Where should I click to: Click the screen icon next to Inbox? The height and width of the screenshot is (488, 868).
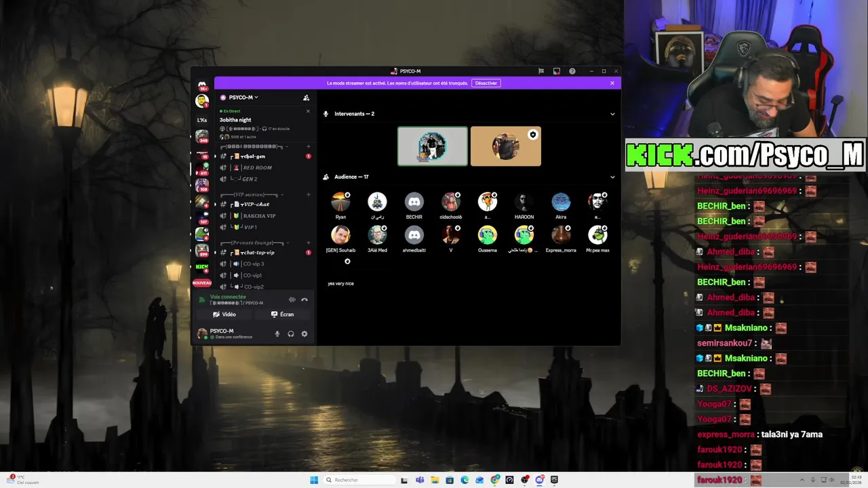coord(557,71)
